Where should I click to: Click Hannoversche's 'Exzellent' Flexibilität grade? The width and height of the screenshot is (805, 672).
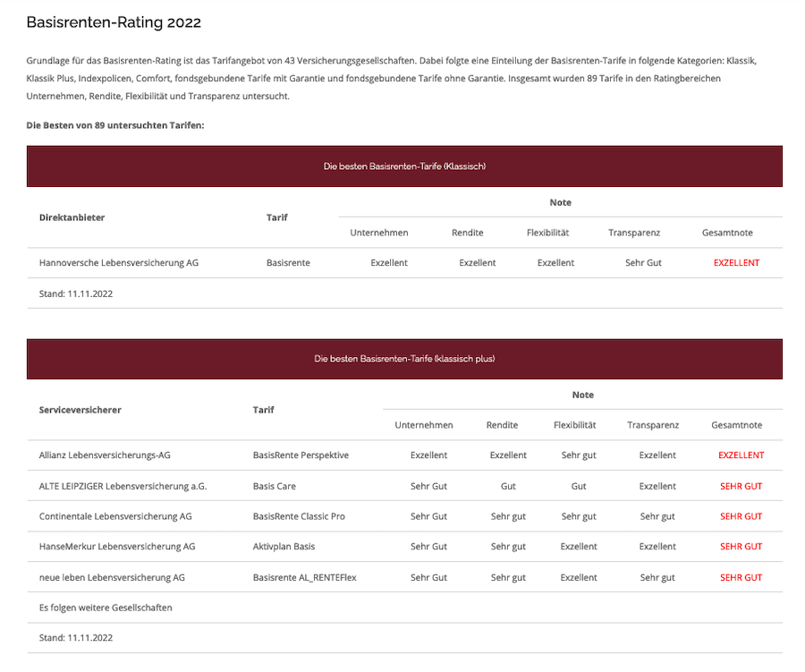[x=556, y=263]
